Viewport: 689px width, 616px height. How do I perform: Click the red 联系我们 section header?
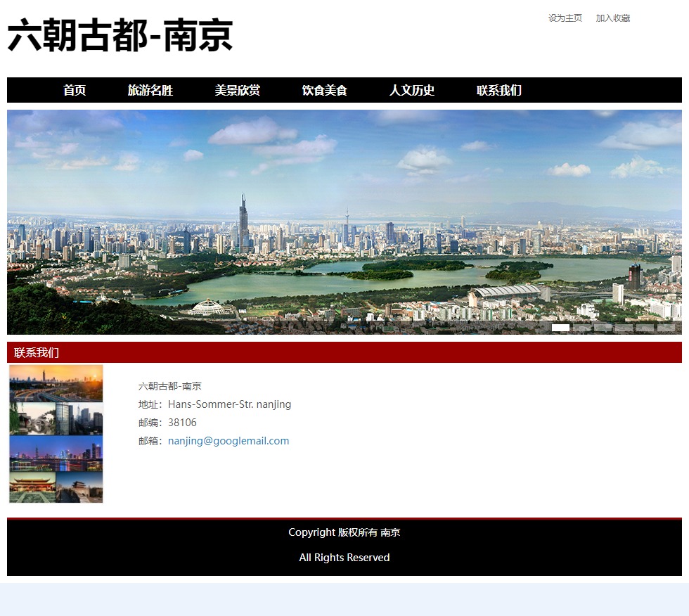37,352
